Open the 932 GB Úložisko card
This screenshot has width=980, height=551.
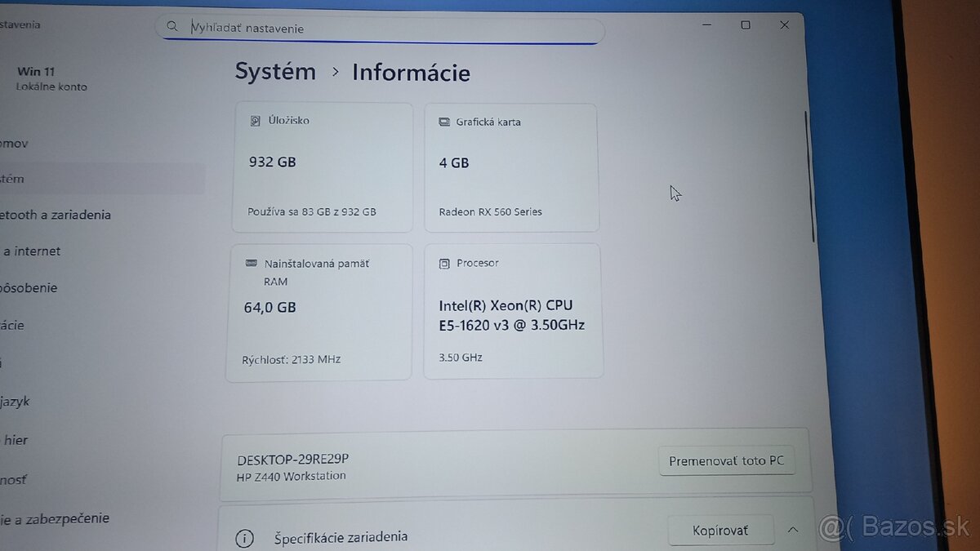coord(323,166)
